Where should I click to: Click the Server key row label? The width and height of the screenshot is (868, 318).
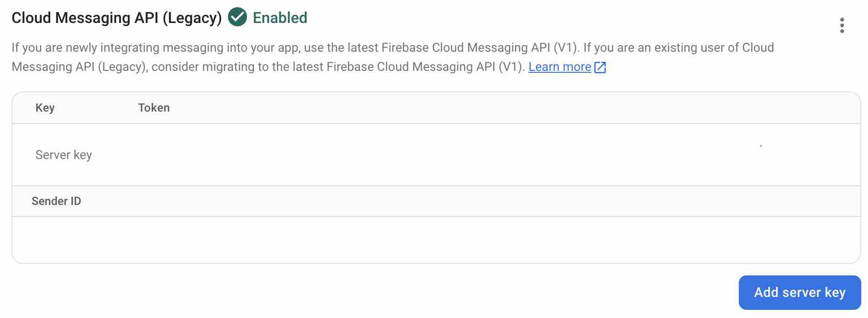[x=64, y=155]
